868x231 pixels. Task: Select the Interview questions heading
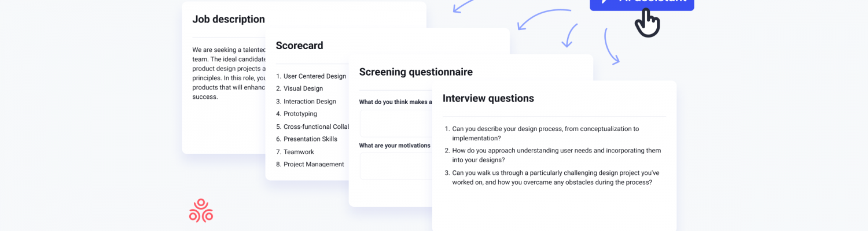click(x=488, y=99)
